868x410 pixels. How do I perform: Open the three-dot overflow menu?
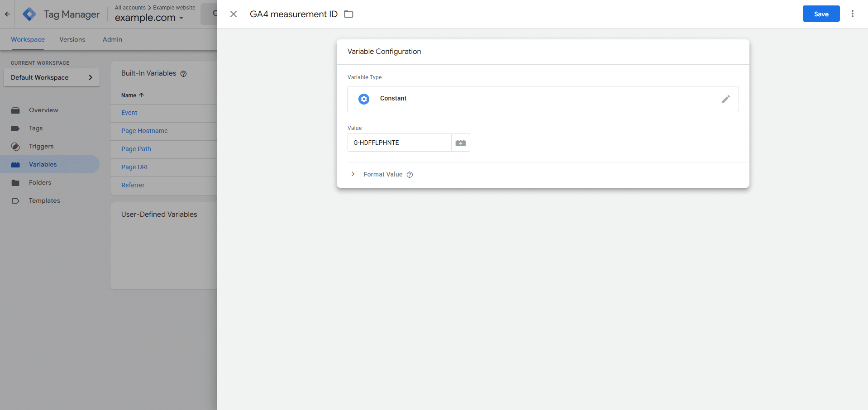point(853,14)
